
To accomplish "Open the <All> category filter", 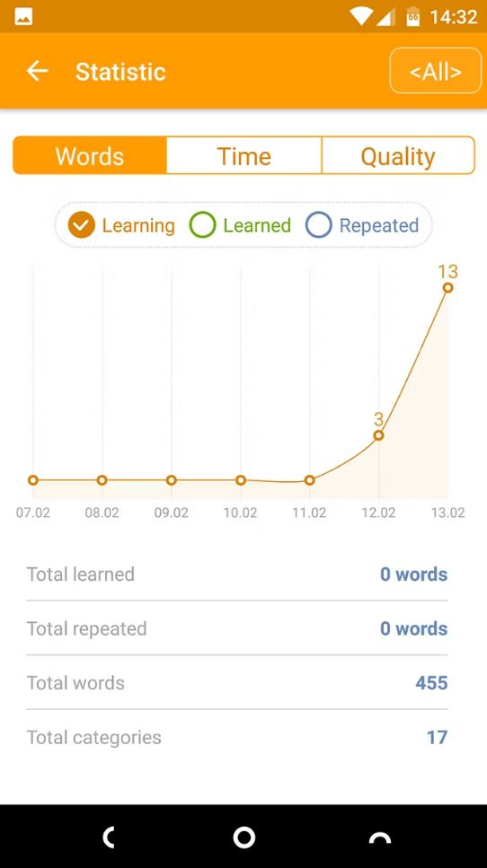I will (436, 71).
